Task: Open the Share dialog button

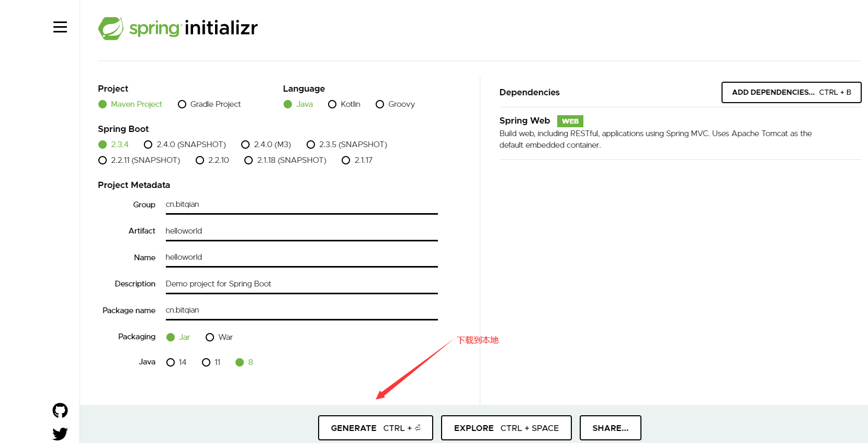Action: click(x=611, y=428)
